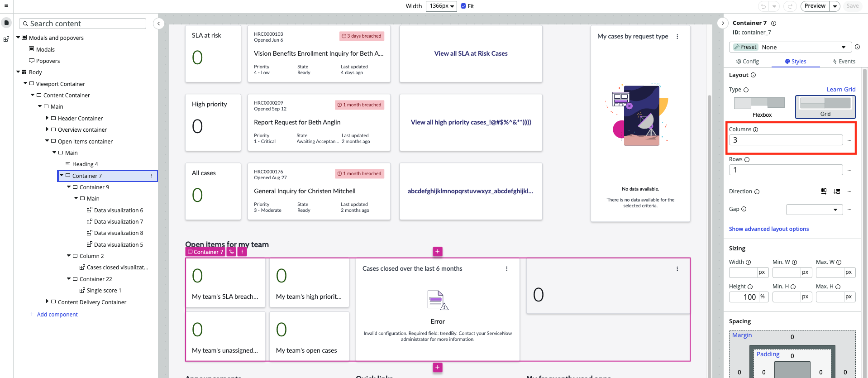
Task: Click the Preview button
Action: [x=815, y=6]
